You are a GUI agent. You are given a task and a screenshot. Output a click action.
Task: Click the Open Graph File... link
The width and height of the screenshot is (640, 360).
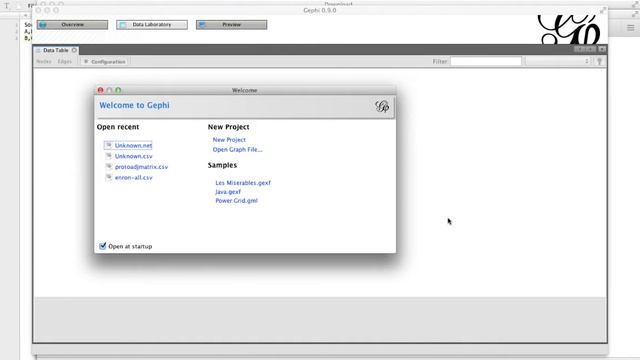[x=237, y=150]
